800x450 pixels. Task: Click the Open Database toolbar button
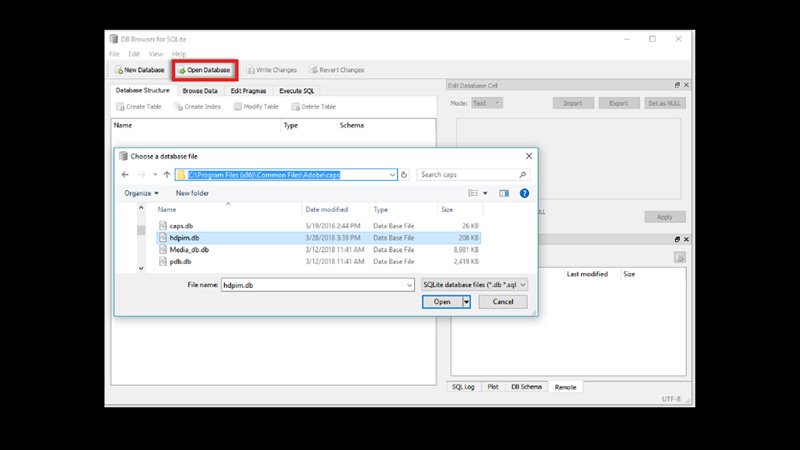(204, 70)
